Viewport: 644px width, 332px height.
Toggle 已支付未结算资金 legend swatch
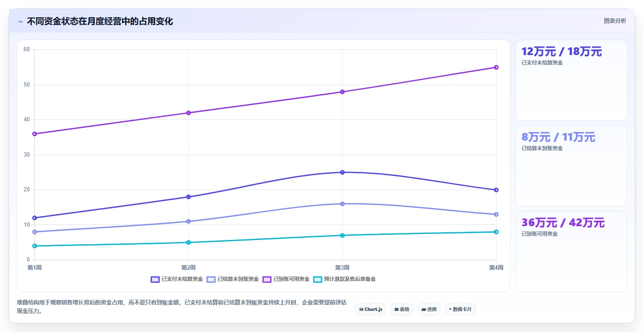[x=155, y=279]
